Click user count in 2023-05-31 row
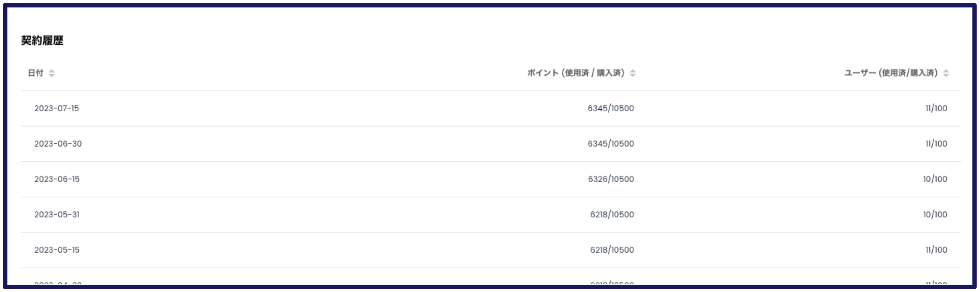The width and height of the screenshot is (980, 292). [935, 215]
